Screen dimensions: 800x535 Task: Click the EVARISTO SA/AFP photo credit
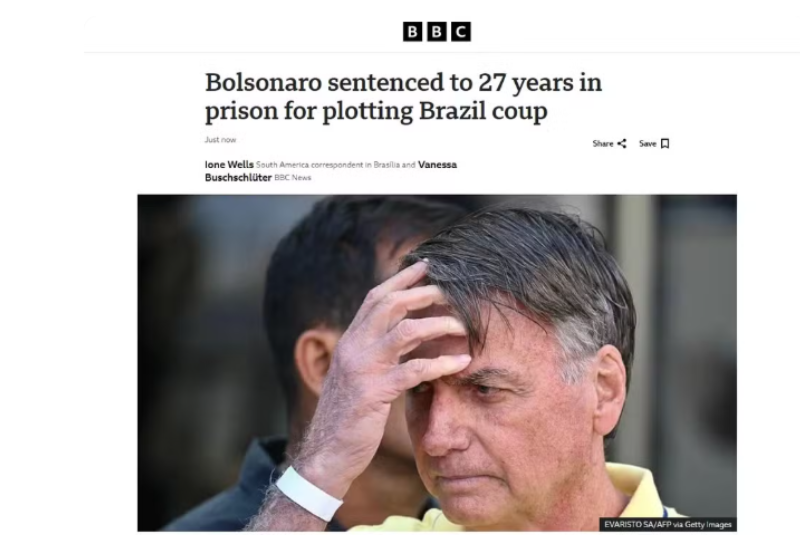(668, 524)
